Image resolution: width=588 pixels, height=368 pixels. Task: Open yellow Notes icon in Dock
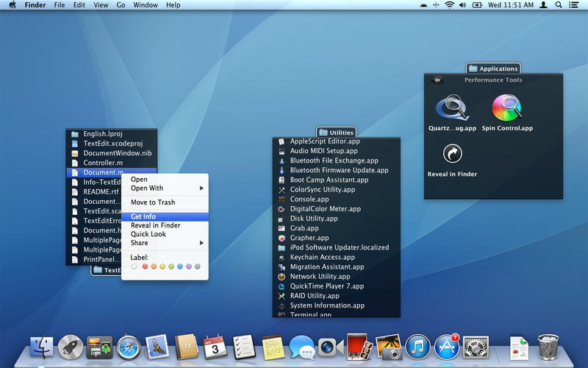(273, 347)
